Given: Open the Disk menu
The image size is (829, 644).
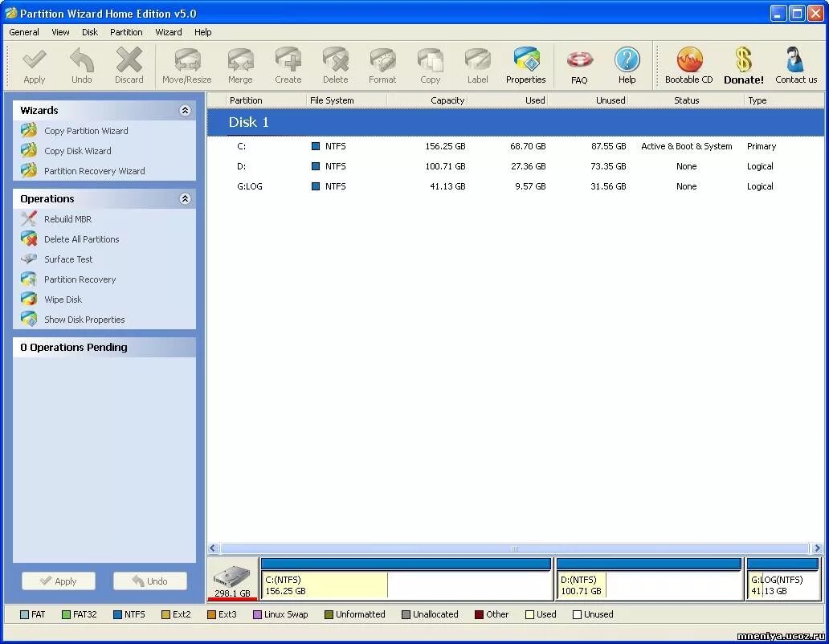Looking at the screenshot, I should point(90,31).
